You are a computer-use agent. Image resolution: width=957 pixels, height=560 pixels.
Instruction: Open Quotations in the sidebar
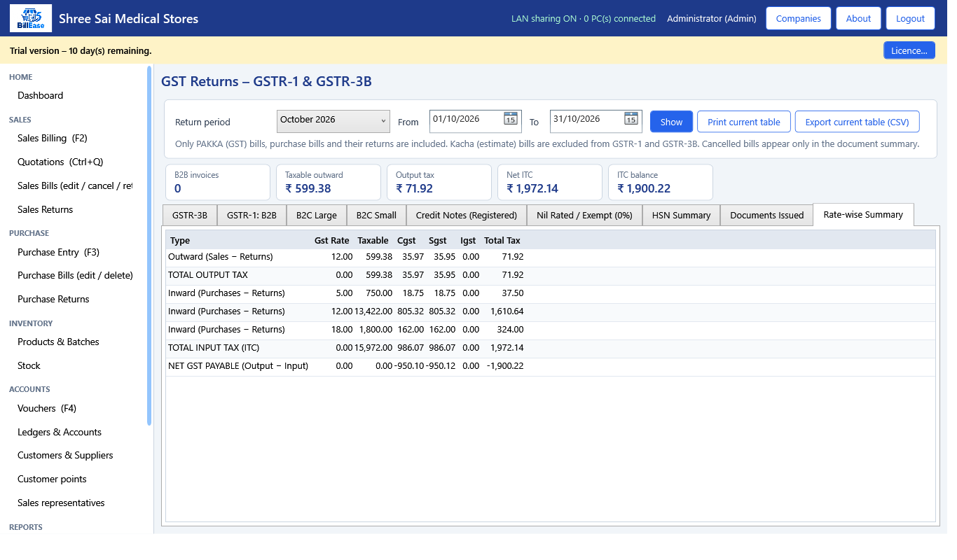pos(60,162)
